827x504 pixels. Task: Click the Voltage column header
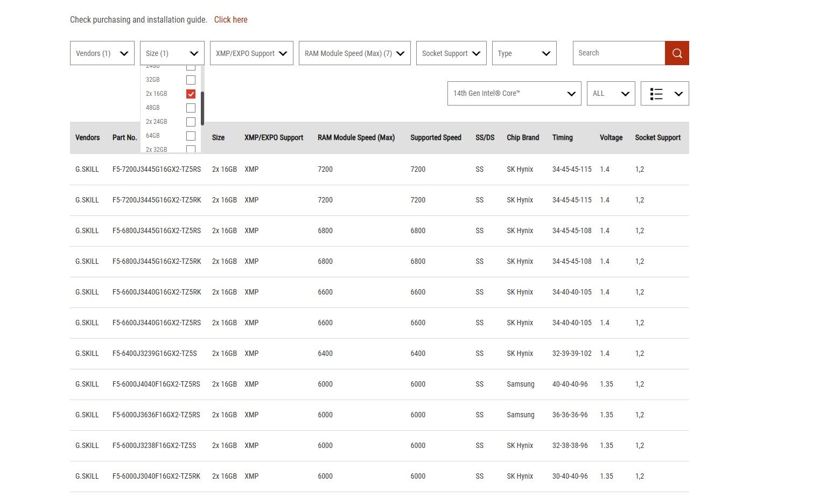click(611, 138)
